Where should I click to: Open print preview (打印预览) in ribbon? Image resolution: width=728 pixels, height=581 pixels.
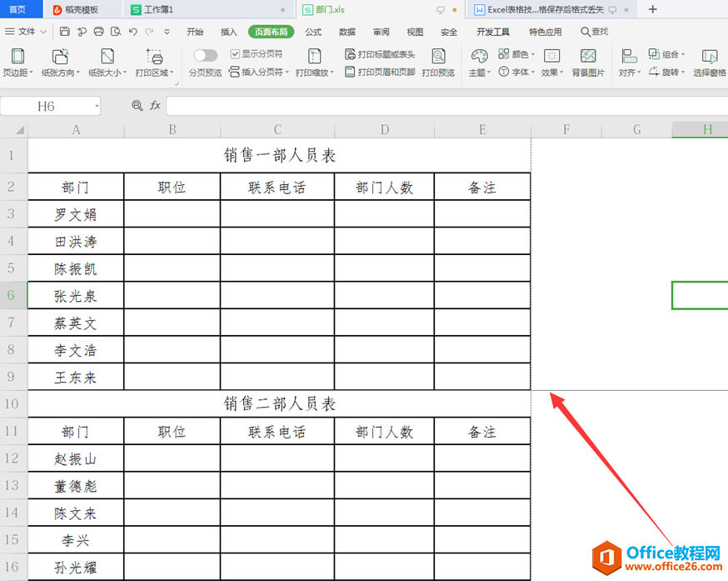[438, 62]
